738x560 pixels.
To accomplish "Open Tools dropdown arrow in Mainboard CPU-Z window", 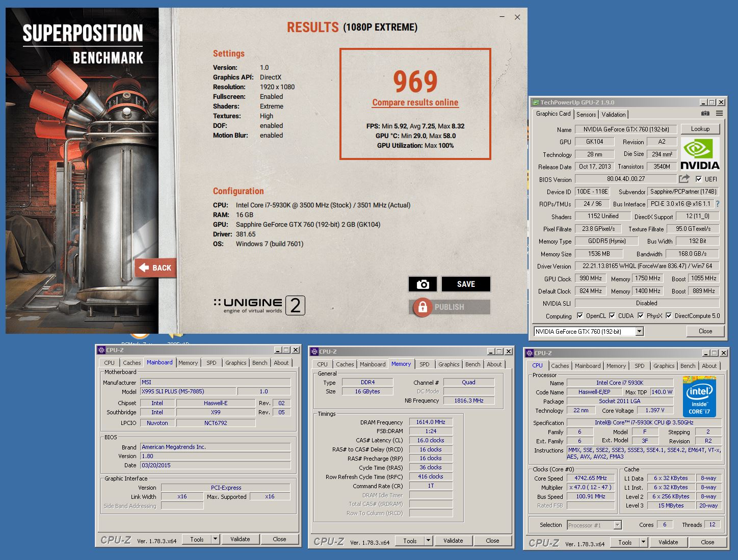I will point(215,539).
